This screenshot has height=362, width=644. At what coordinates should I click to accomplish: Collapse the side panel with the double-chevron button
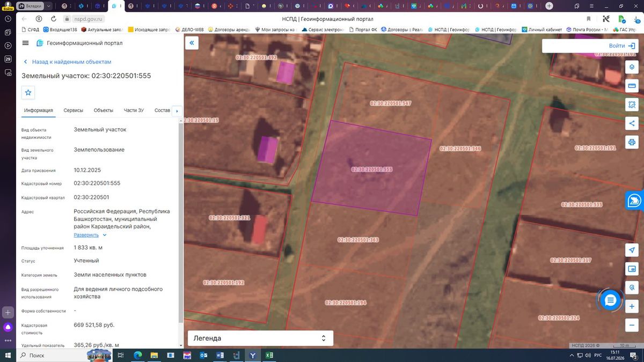pos(192,43)
